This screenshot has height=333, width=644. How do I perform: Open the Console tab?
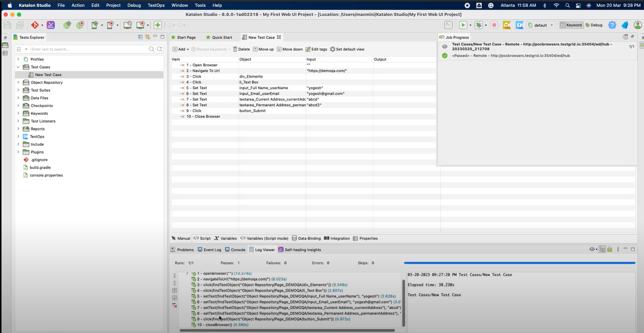pyautogui.click(x=235, y=250)
